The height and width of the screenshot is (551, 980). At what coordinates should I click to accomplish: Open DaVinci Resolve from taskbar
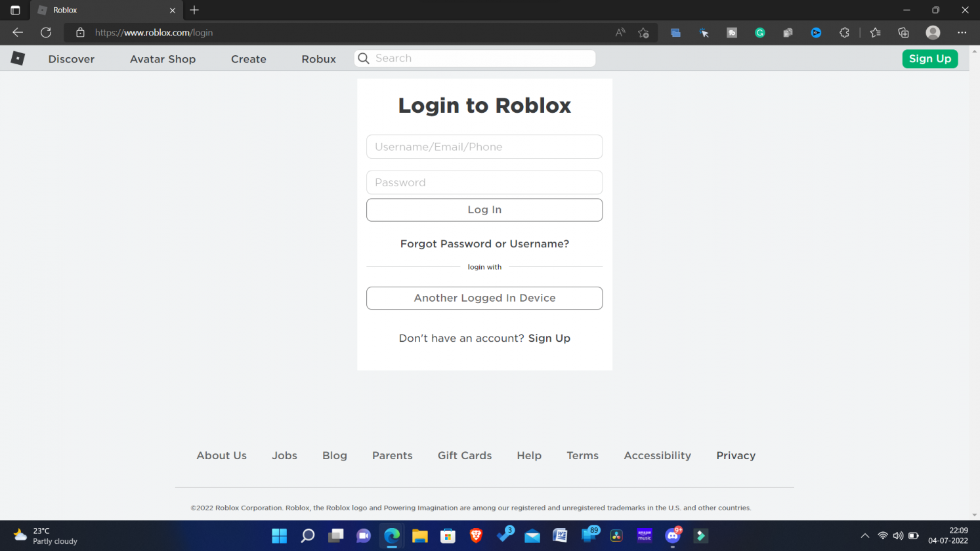(x=616, y=536)
